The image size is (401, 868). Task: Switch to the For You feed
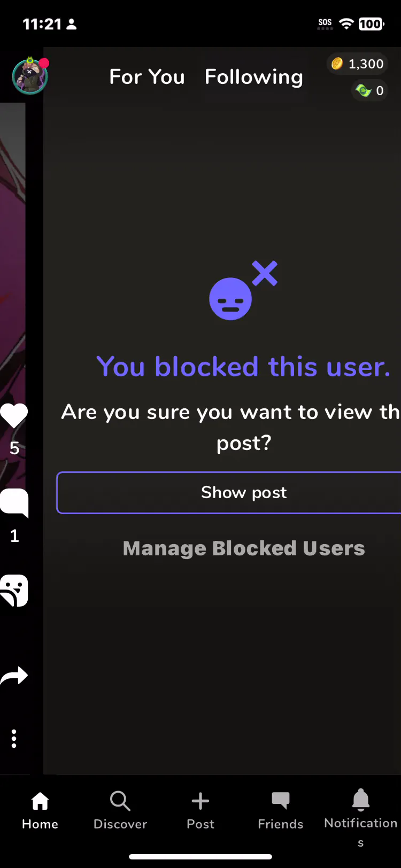147,77
